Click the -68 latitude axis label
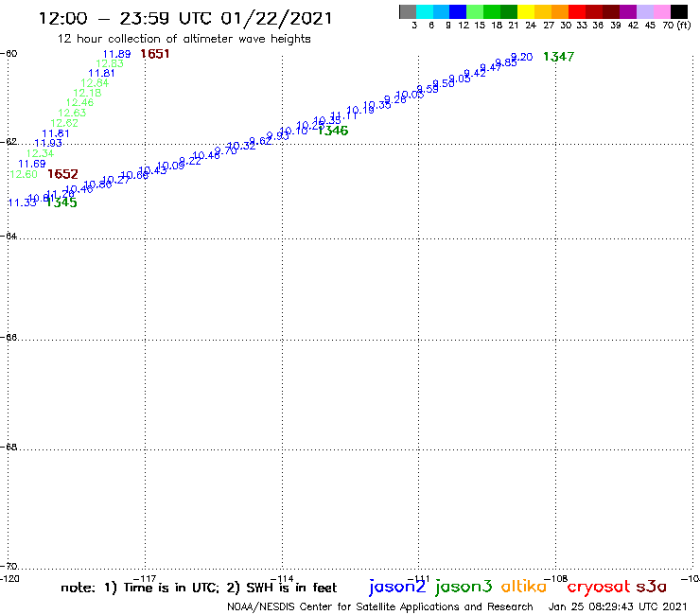The width and height of the screenshot is (700, 615). pos(9,447)
